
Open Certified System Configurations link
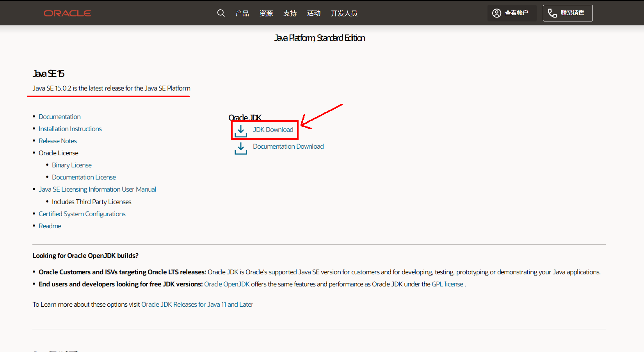[x=82, y=214]
